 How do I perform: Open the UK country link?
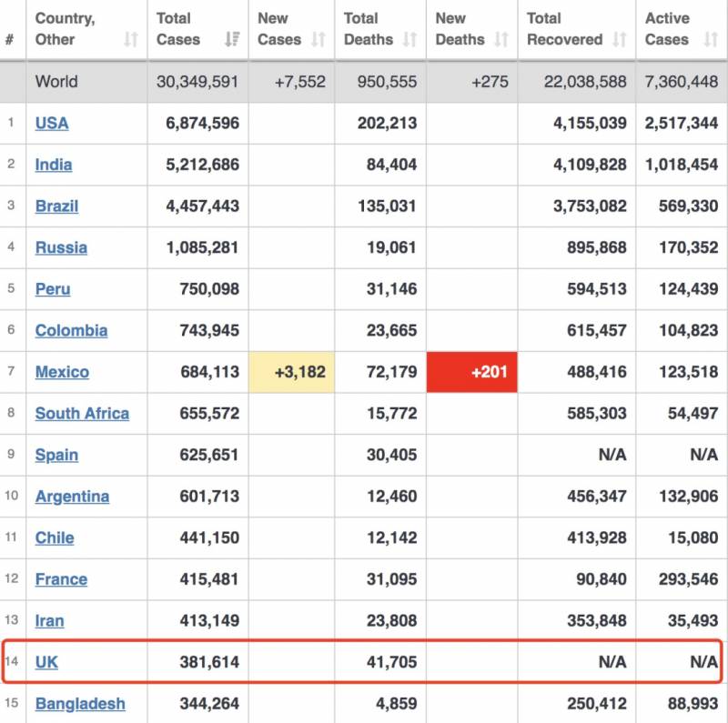click(46, 662)
